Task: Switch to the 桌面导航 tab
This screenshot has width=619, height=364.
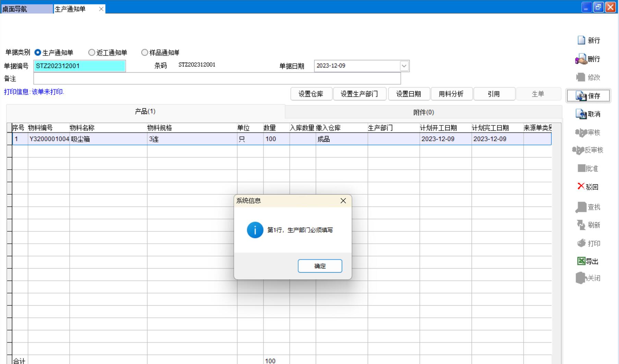Action: [x=27, y=9]
